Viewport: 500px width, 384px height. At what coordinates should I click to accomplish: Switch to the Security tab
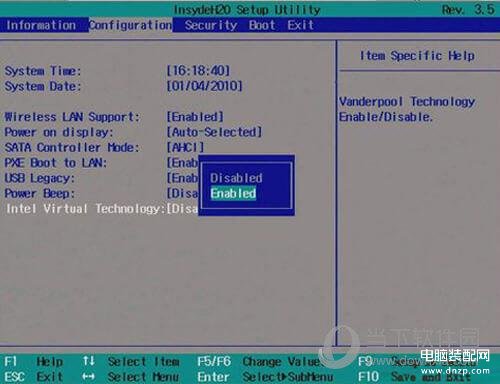211,25
